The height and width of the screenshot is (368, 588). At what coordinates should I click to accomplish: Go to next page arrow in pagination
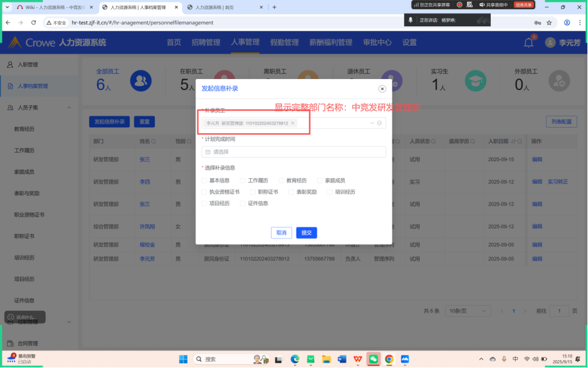tap(525, 311)
